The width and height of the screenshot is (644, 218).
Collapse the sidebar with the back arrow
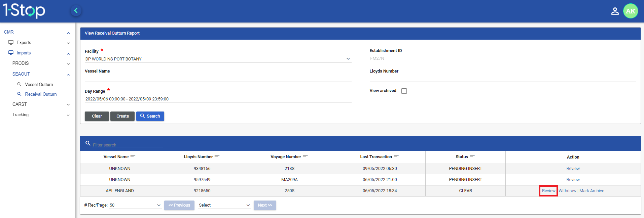pyautogui.click(x=76, y=11)
